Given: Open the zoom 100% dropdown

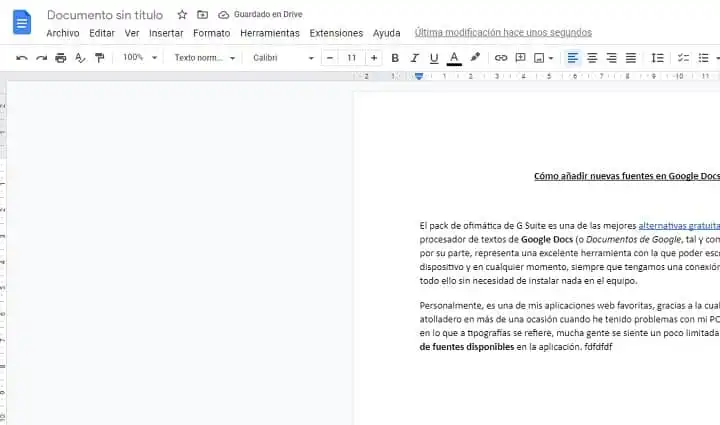Looking at the screenshot, I should pyautogui.click(x=140, y=57).
